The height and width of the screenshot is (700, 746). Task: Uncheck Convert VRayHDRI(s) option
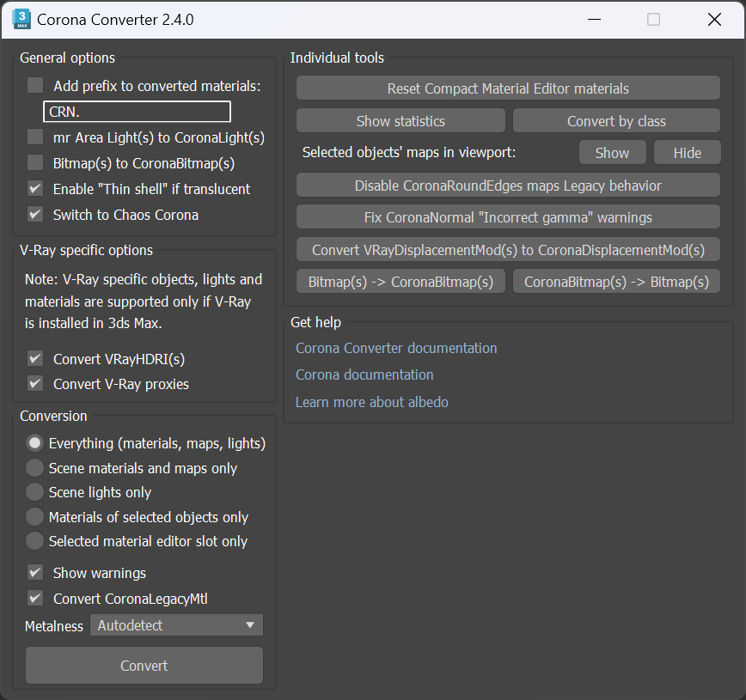[x=35, y=358]
